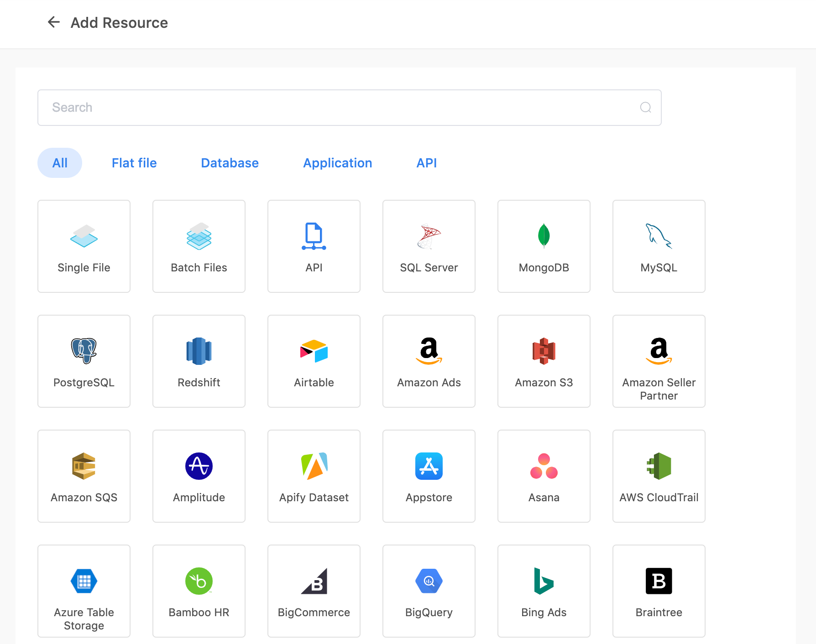Viewport: 816px width, 644px height.
Task: Click the magnifier icon in the search box
Action: coord(645,108)
